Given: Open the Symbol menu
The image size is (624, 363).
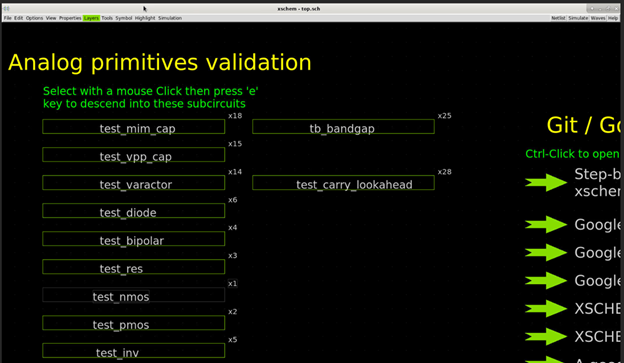Looking at the screenshot, I should pos(124,18).
